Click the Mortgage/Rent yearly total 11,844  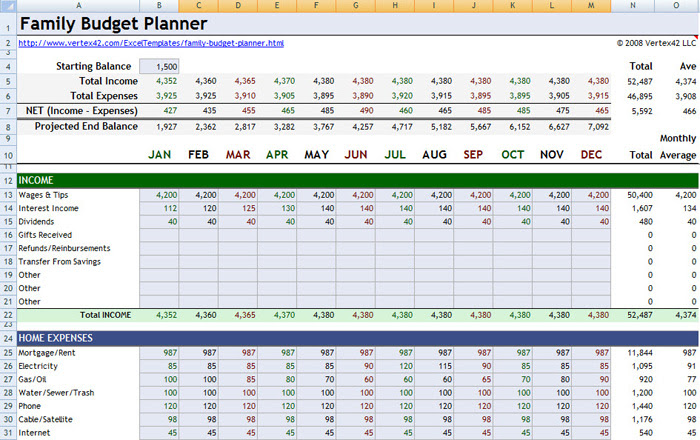(x=640, y=353)
